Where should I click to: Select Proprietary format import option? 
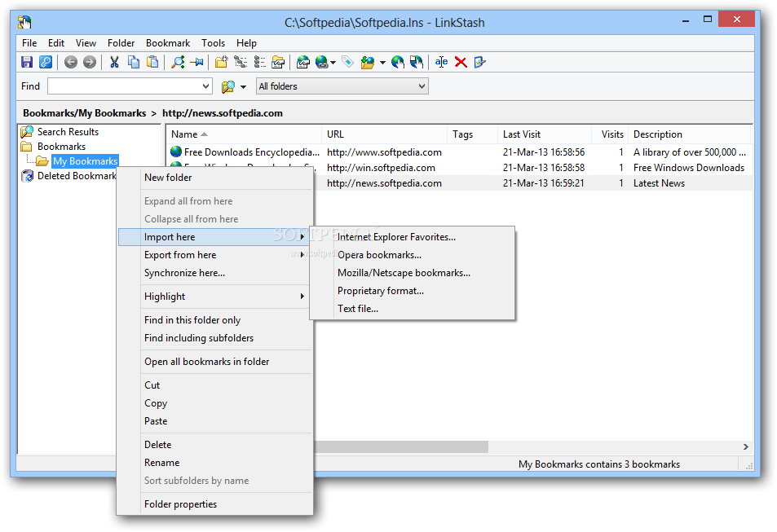pyautogui.click(x=413, y=290)
